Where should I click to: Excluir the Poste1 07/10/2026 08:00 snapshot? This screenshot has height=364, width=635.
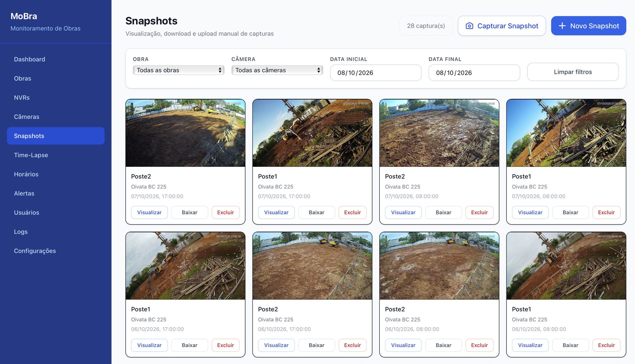(606, 212)
